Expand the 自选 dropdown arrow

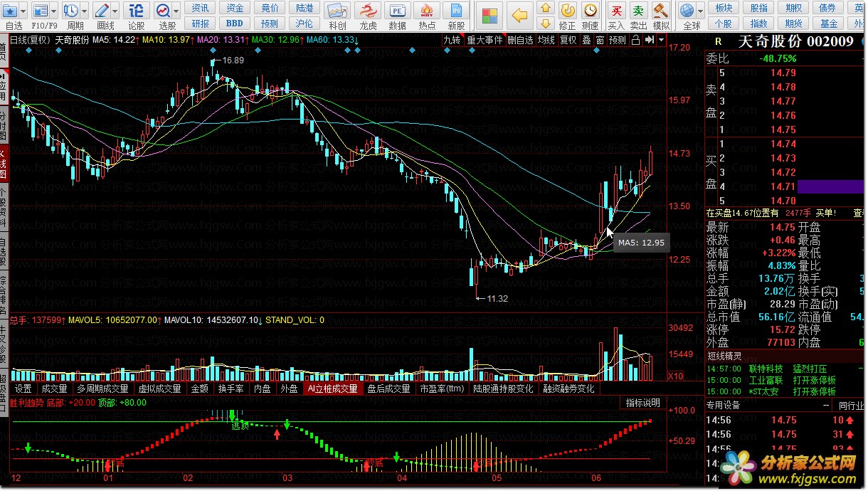coord(23,11)
